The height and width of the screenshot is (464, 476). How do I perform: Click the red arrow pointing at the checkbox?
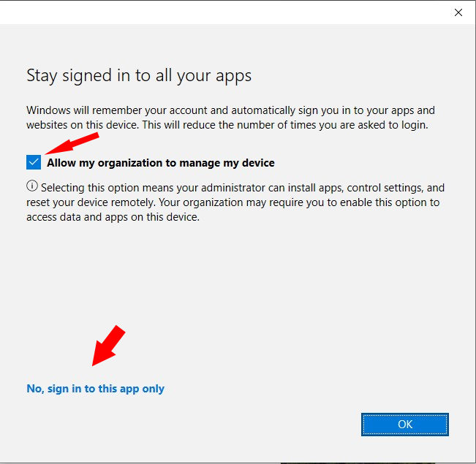tap(72, 142)
